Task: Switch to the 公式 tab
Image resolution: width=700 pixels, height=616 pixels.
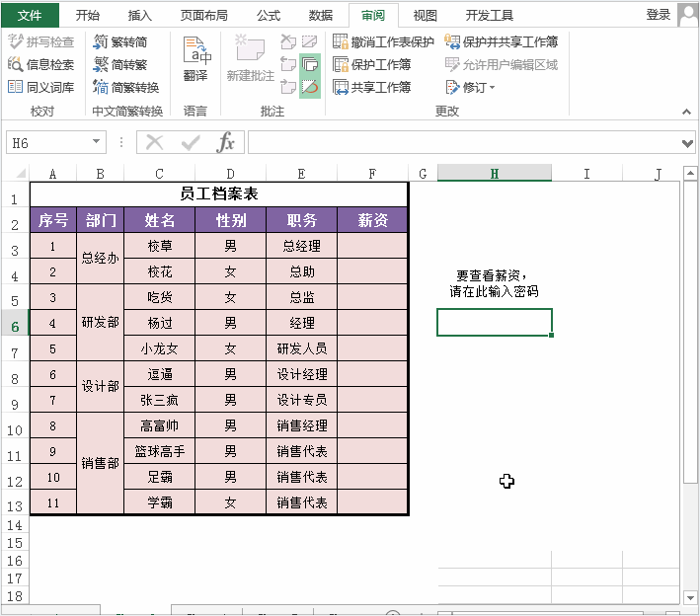Action: pyautogui.click(x=269, y=15)
